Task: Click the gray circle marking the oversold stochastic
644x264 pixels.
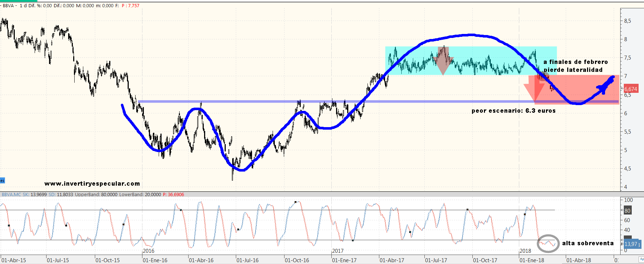Action: [548, 243]
